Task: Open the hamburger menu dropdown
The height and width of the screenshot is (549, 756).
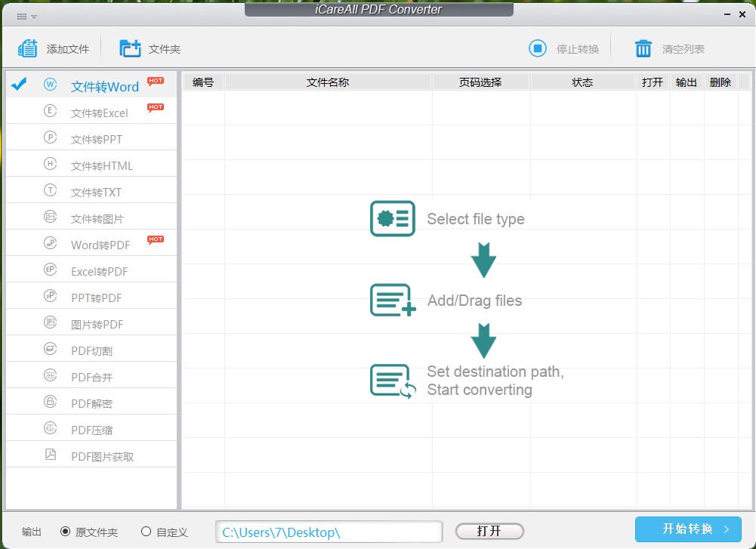Action: coord(25,16)
